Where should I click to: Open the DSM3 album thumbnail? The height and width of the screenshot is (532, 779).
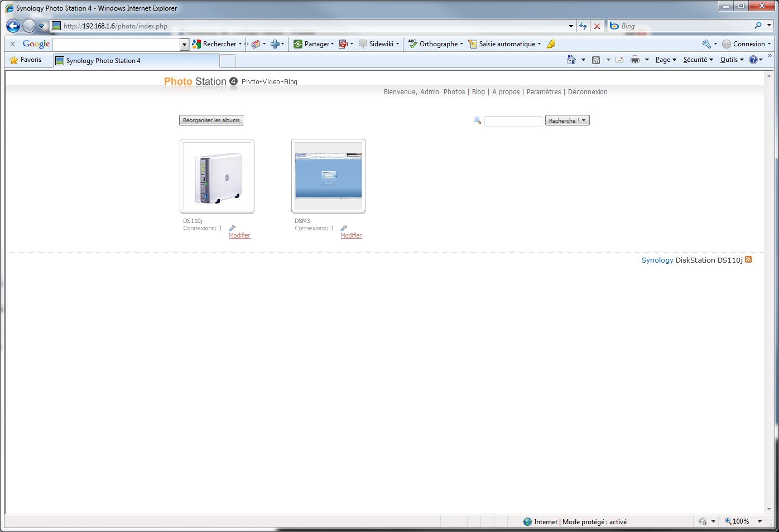coord(329,176)
